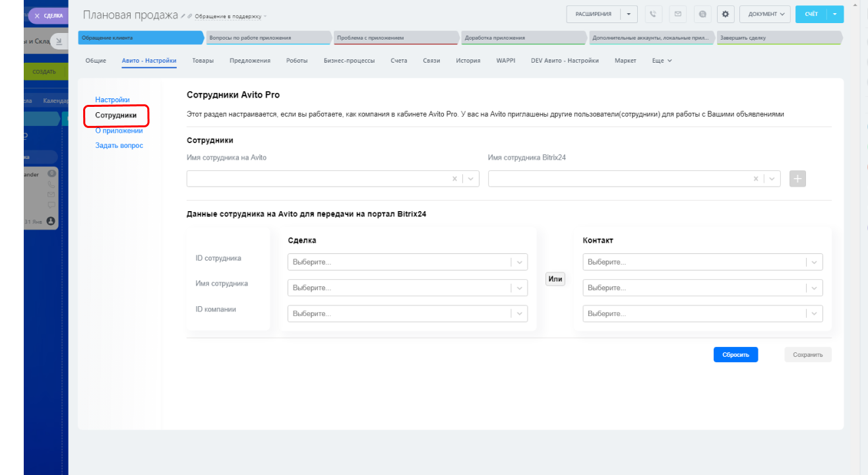The height and width of the screenshot is (475, 868).
Task: Expand the Расширения dropdown arrow
Action: click(x=629, y=14)
